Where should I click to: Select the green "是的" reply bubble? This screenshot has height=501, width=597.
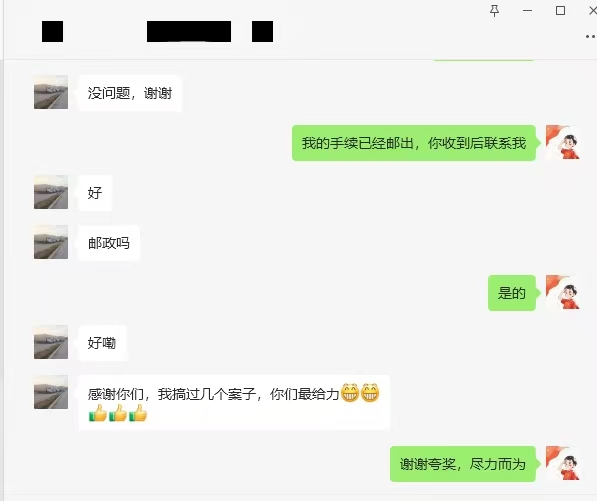[512, 293]
